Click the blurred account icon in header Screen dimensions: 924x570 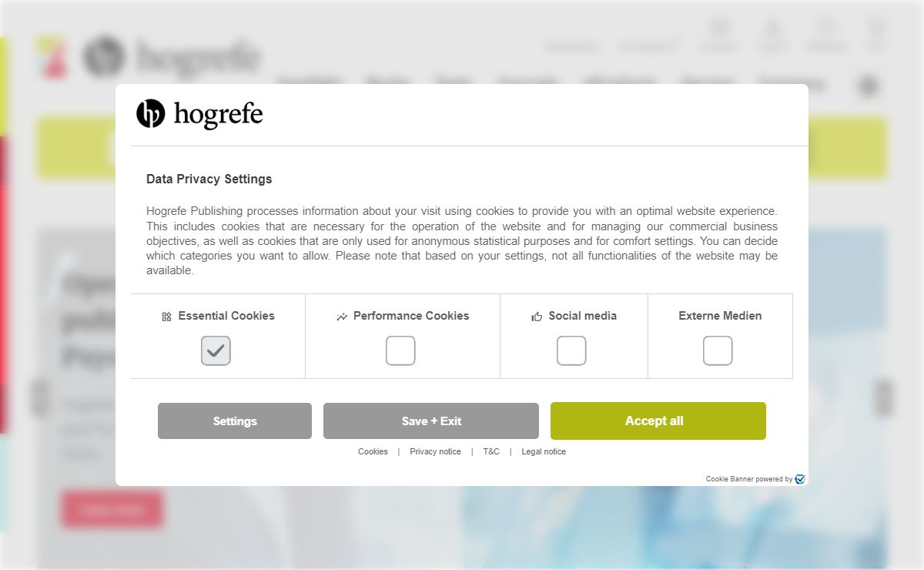coord(772,28)
